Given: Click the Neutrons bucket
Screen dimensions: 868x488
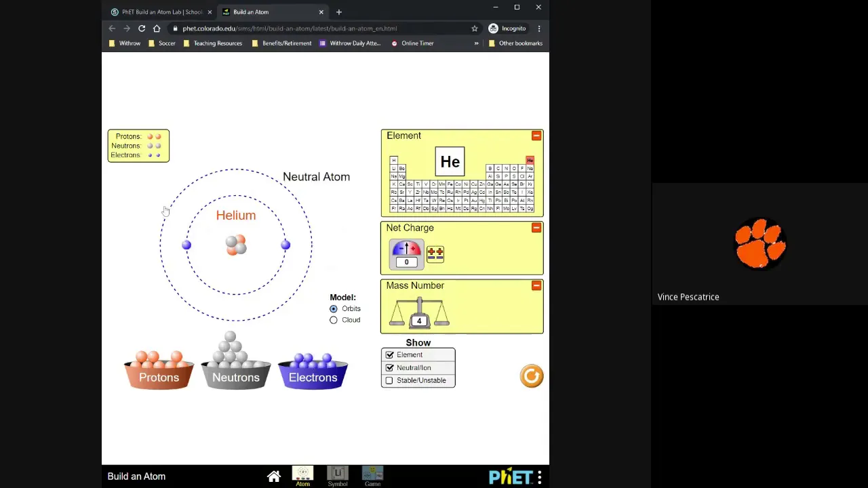Looking at the screenshot, I should 235,377.
